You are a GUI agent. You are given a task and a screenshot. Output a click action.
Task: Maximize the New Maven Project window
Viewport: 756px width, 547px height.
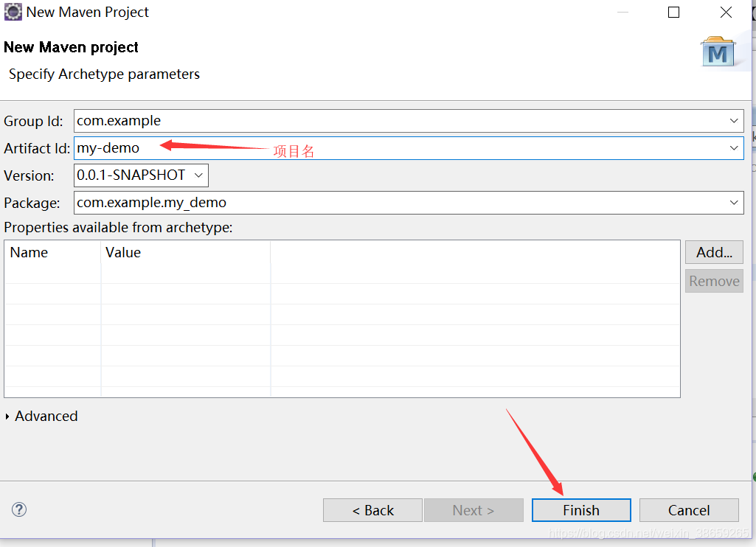[673, 12]
